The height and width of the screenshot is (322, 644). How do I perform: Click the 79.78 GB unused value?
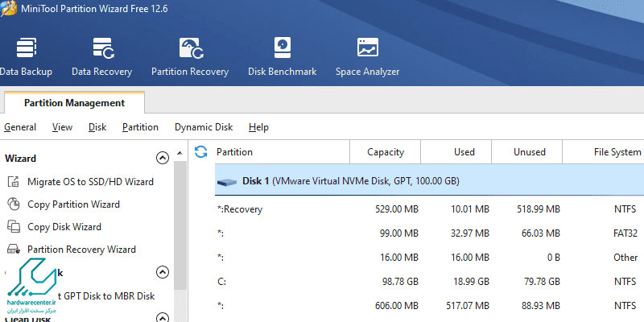coord(541,281)
